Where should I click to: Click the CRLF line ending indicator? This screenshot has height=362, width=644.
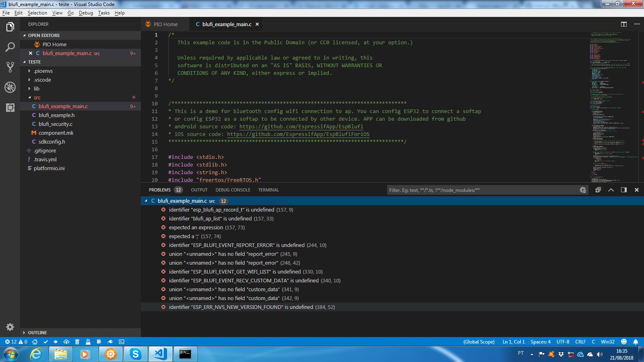(x=580, y=341)
